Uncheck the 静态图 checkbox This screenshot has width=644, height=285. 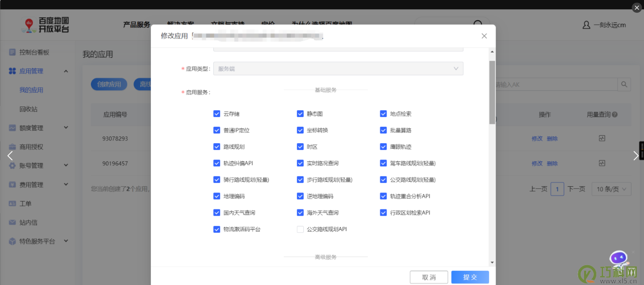pyautogui.click(x=300, y=114)
